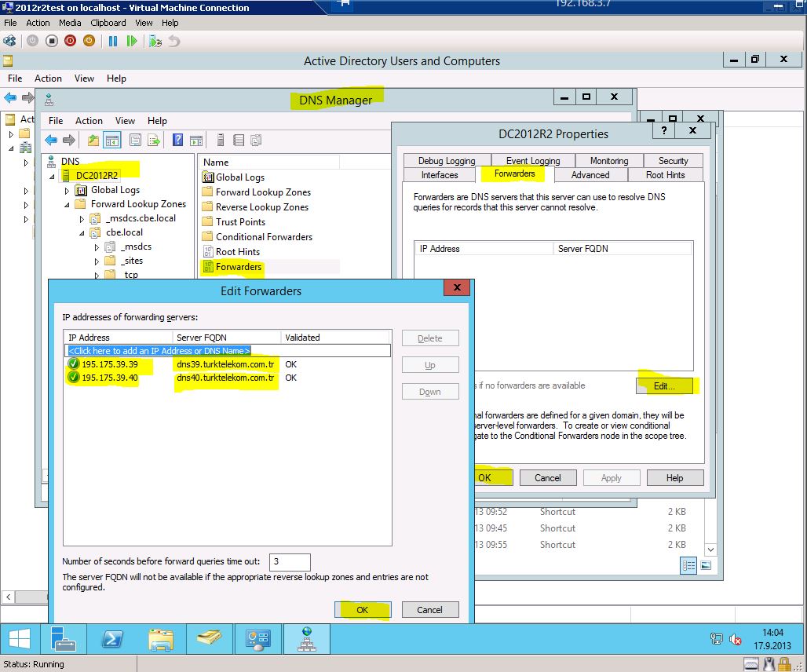807x672 pixels.
Task: Click Cancel in Edit Forwarders dialog
Action: (x=429, y=610)
